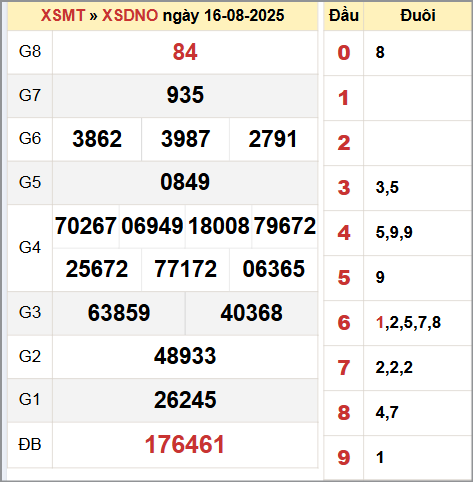This screenshot has width=473, height=482.
Task: Click the Đuôi column header
Action: [418, 15]
